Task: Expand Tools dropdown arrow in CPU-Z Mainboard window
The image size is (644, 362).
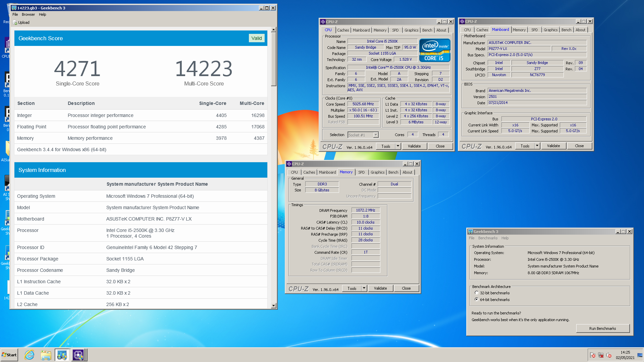Action: (537, 146)
